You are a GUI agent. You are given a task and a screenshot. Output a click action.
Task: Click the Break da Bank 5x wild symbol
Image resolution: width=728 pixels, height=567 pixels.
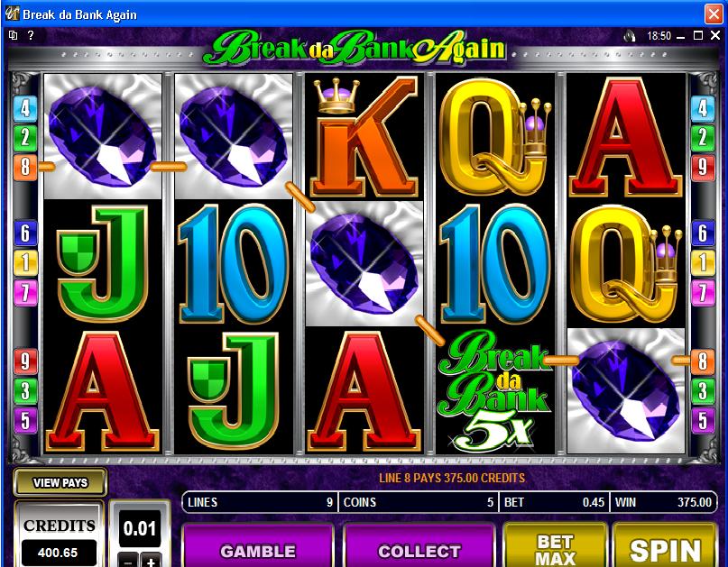click(x=495, y=390)
